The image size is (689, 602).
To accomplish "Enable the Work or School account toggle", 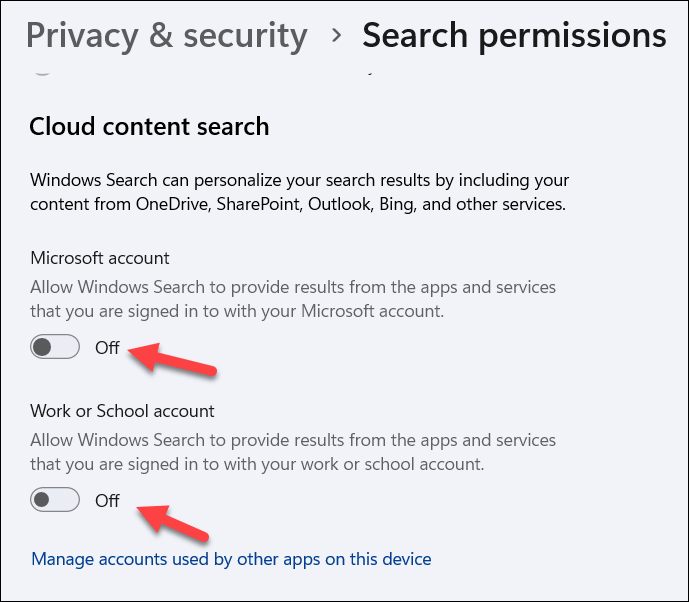I will tap(55, 500).
